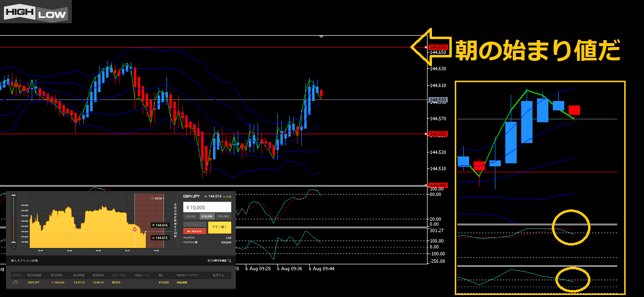Click the countdown clock icon showing 00:36

click(153, 198)
